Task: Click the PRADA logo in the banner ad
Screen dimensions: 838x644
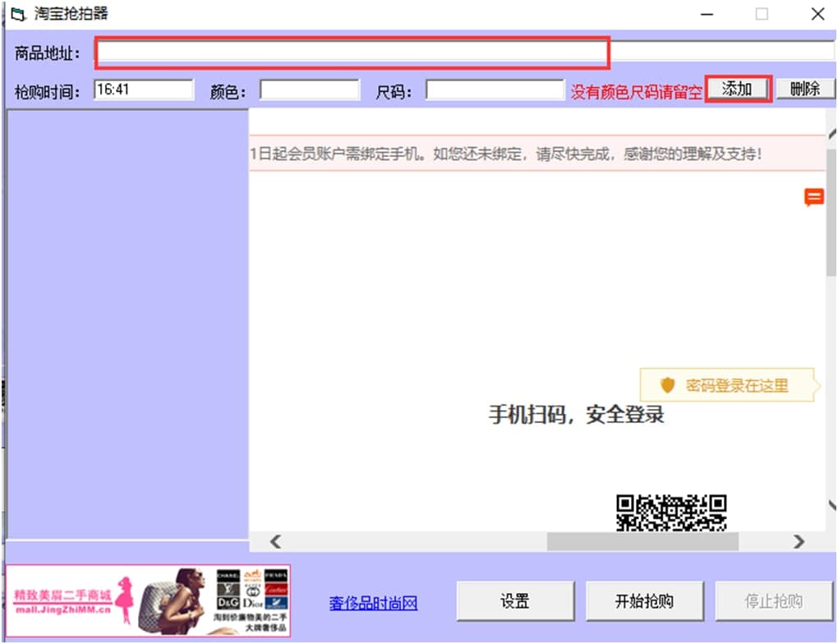Action: 276,575
